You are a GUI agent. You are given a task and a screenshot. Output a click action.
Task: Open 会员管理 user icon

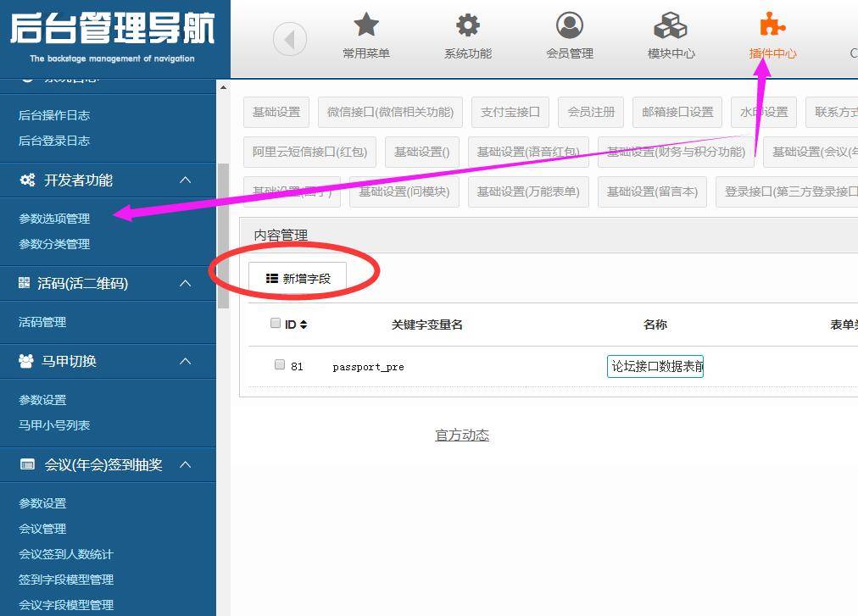point(570,25)
